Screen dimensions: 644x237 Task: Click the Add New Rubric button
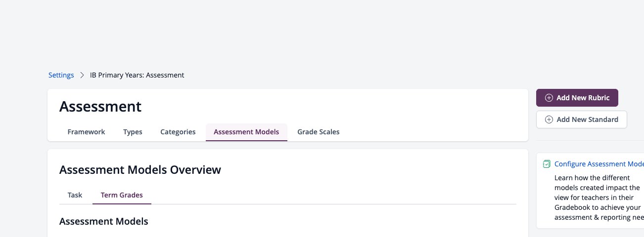pos(577,98)
